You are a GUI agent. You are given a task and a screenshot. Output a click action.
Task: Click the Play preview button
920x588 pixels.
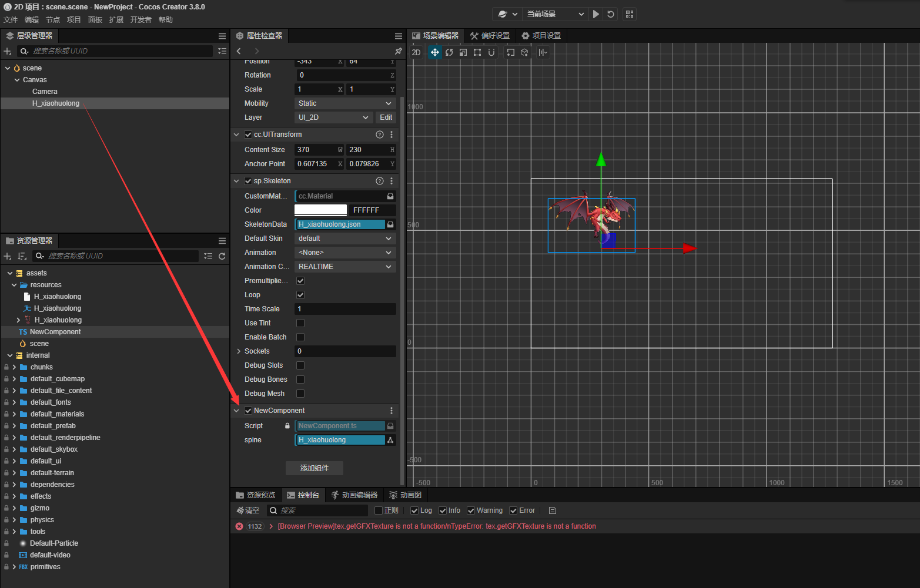[596, 14]
